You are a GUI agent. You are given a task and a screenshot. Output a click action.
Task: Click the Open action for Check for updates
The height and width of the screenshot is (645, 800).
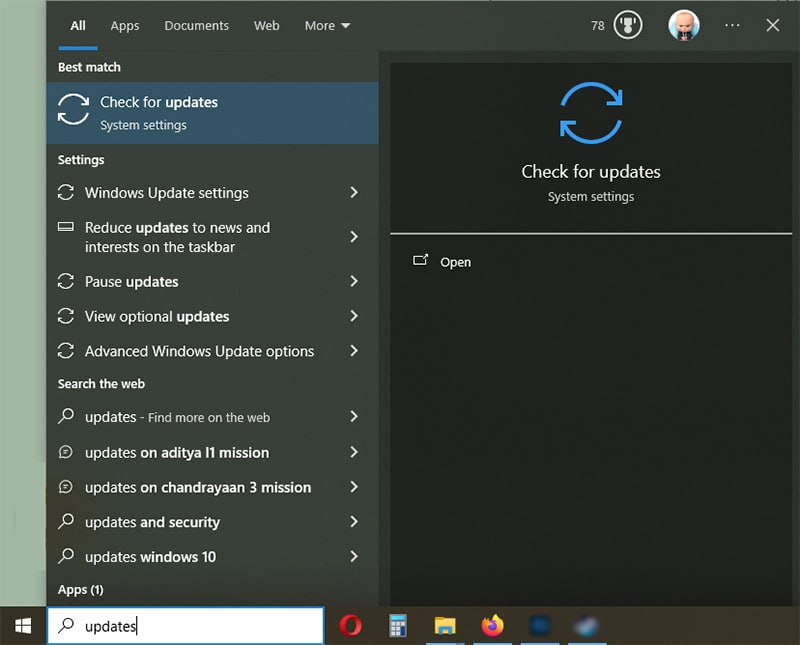point(455,262)
